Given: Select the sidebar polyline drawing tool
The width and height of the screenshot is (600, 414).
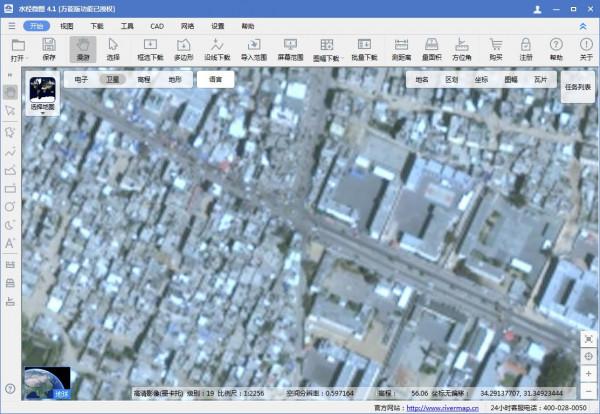Looking at the screenshot, I should [10, 152].
